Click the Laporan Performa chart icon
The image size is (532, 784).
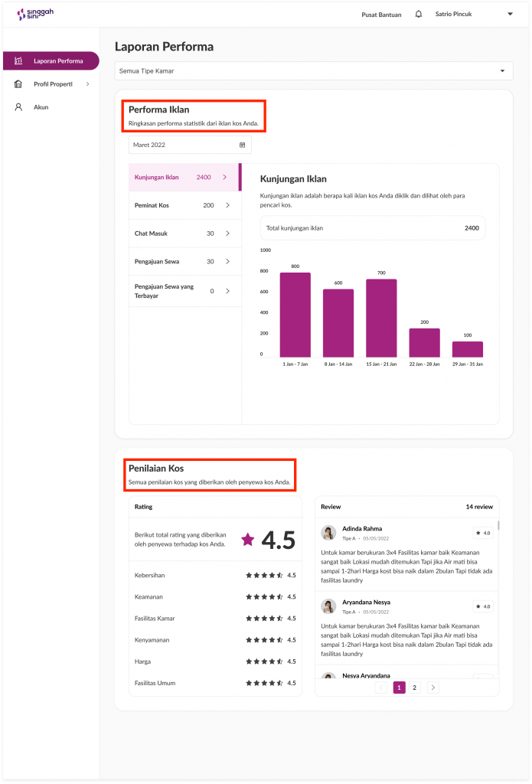tap(18, 60)
